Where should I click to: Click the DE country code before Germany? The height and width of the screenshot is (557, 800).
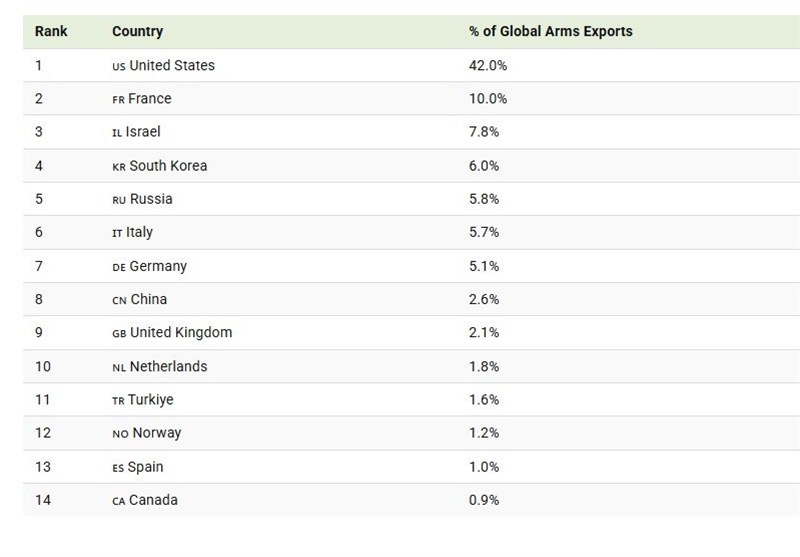(x=118, y=267)
